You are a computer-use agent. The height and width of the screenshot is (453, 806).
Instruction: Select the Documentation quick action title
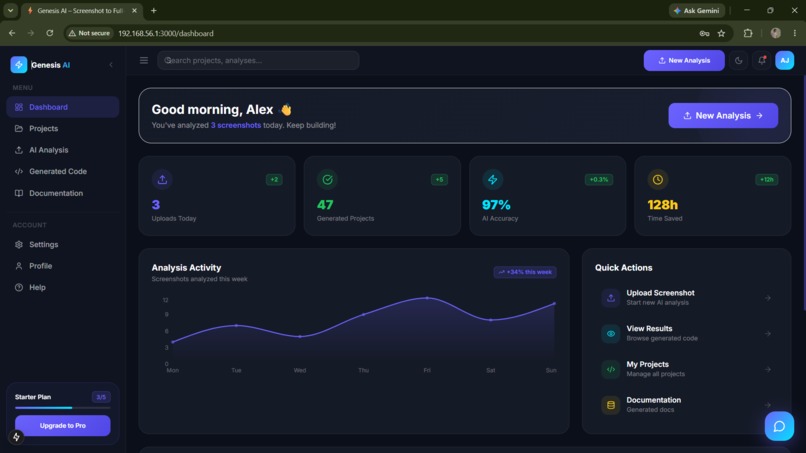(653, 400)
